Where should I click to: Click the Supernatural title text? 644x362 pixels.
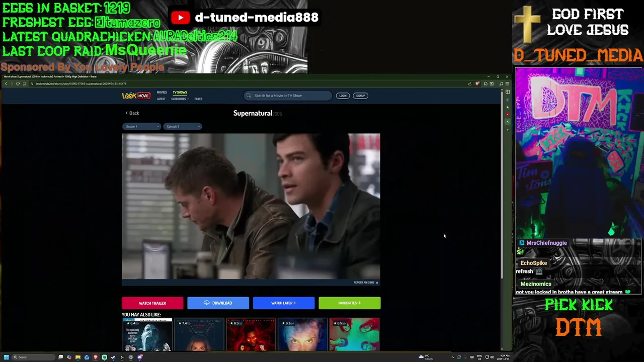pos(253,113)
